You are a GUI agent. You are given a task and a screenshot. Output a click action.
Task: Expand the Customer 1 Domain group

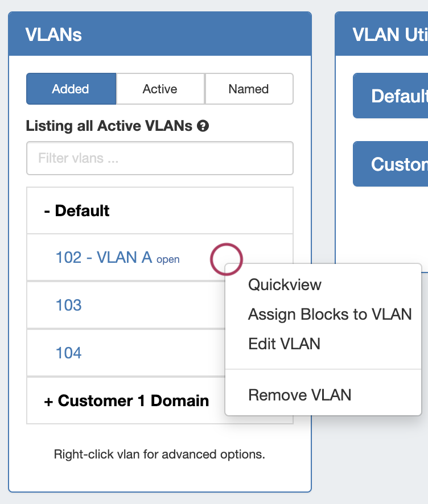pos(126,400)
